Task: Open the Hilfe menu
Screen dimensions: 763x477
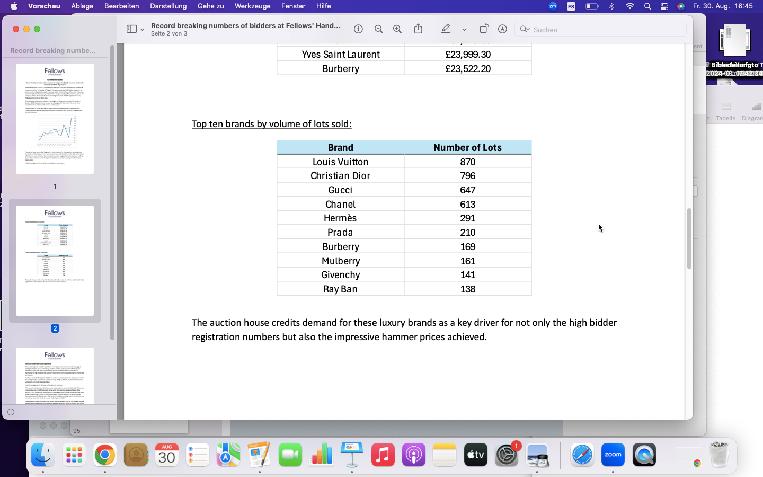Action: (324, 6)
